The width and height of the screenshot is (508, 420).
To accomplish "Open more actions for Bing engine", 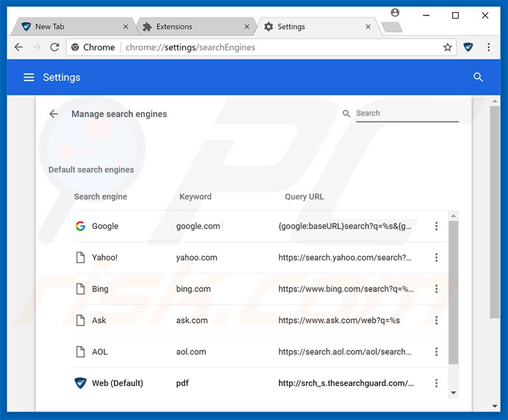I will click(x=437, y=289).
